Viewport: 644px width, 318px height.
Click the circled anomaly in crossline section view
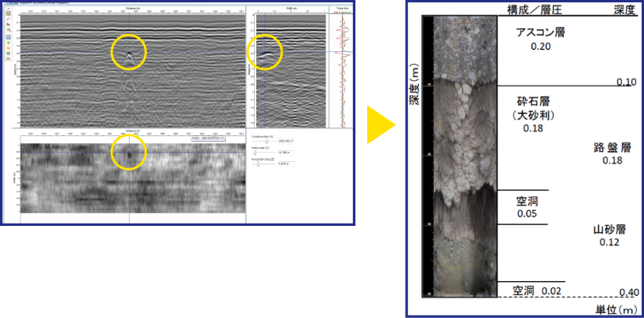[265, 54]
